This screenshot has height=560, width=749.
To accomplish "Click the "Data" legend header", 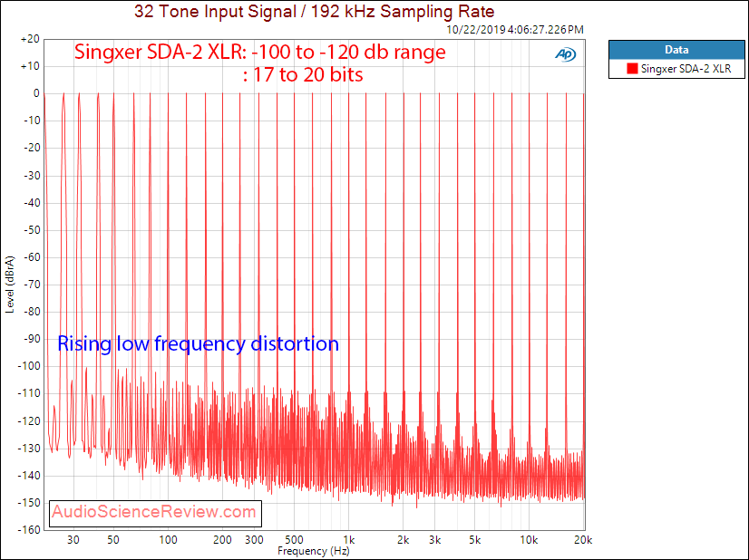I will [676, 50].
